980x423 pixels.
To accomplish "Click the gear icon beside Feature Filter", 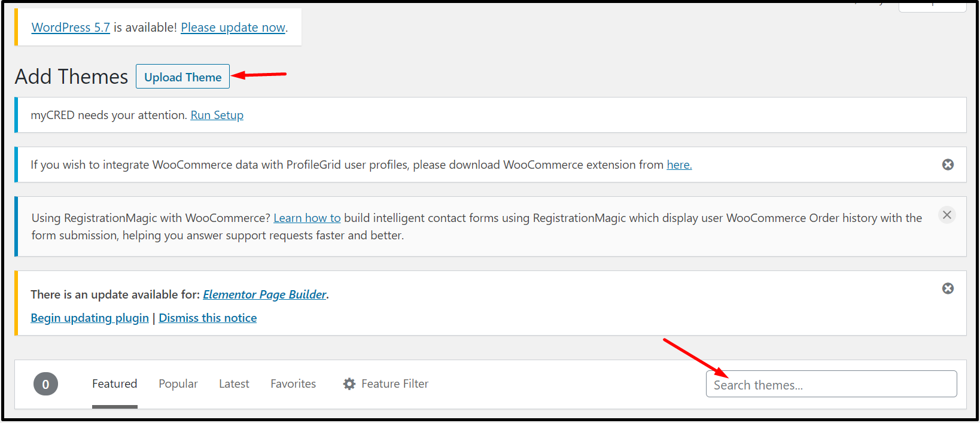I will 349,384.
